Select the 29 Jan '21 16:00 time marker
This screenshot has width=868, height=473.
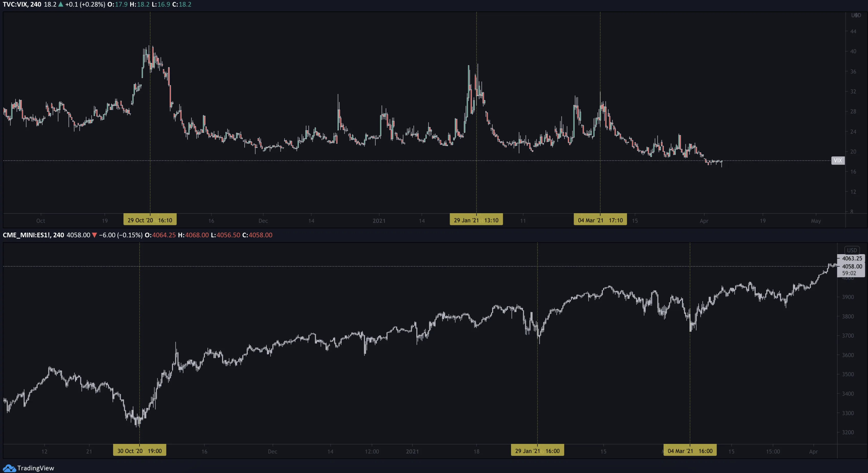point(537,451)
